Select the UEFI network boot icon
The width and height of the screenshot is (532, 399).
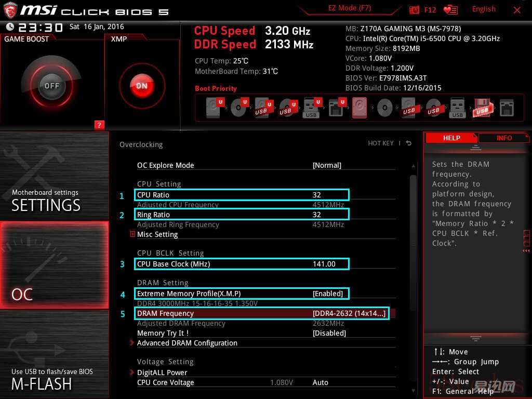337,108
